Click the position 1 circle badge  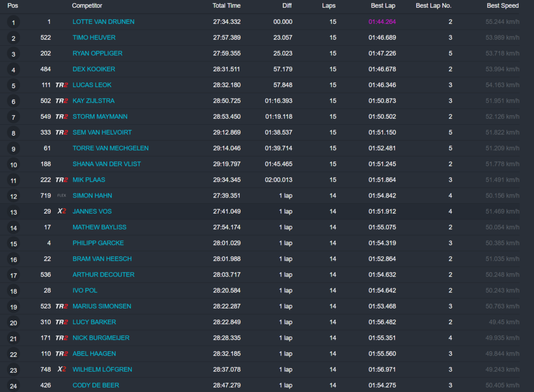tap(14, 22)
